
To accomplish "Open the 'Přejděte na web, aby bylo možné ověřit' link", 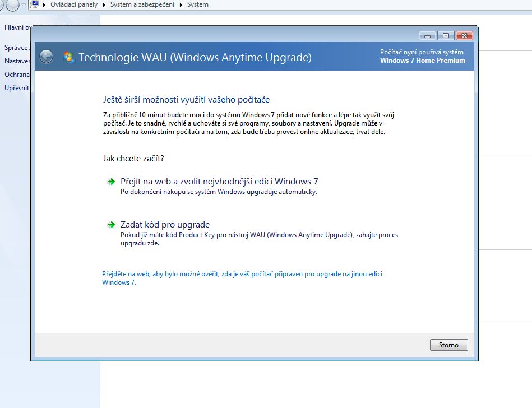I will (242, 278).
